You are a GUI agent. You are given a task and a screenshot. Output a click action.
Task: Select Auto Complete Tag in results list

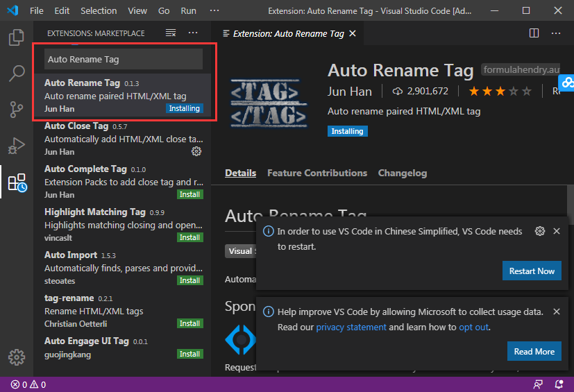(122, 182)
